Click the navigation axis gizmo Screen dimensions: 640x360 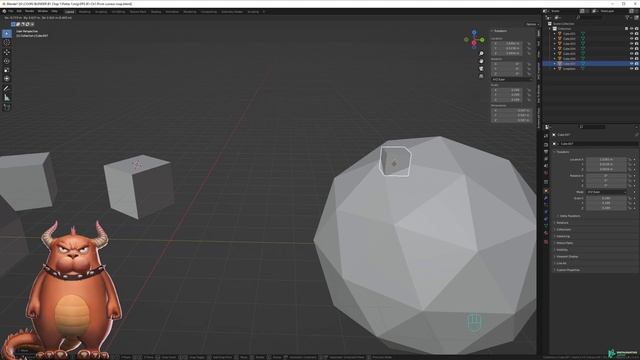[474, 40]
